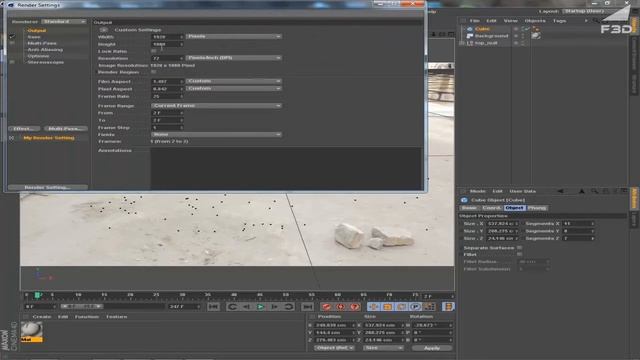
Task: Click the Multi-Pass... button
Action: point(65,129)
